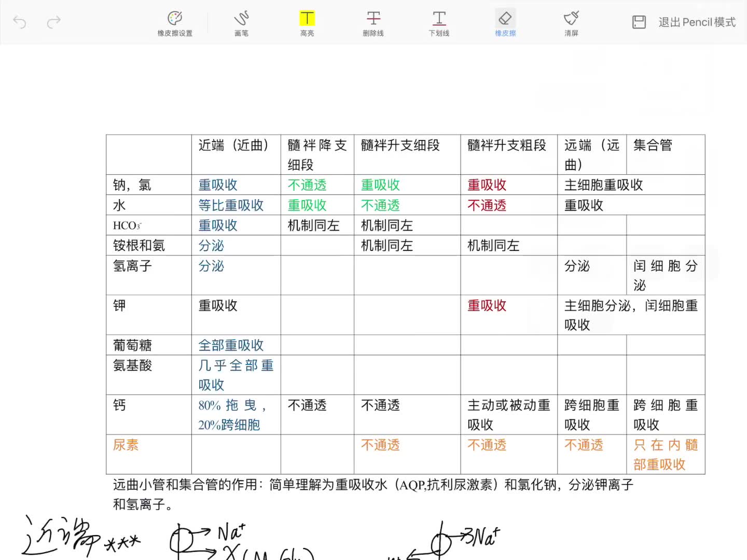Click the handwritten 近端 note
This screenshot has width=747, height=560.
[x=80, y=537]
